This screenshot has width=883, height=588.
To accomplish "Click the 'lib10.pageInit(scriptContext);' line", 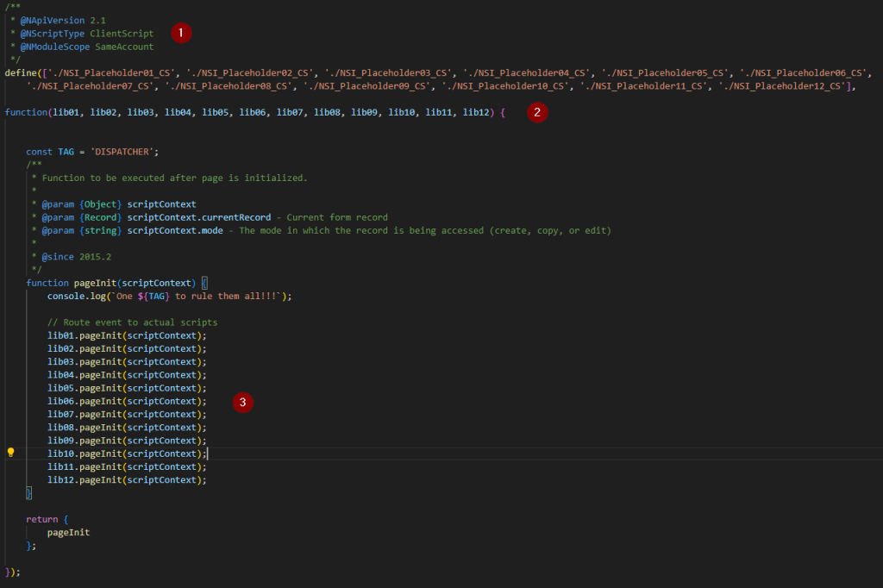I will pyautogui.click(x=127, y=454).
